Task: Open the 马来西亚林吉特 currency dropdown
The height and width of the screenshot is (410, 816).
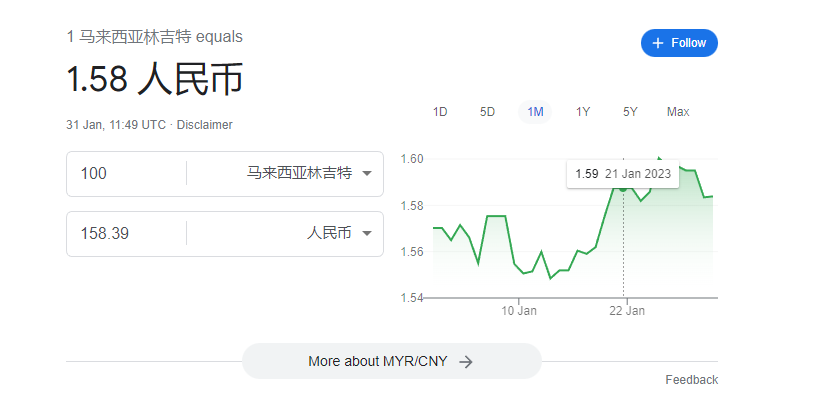Action: tap(309, 174)
